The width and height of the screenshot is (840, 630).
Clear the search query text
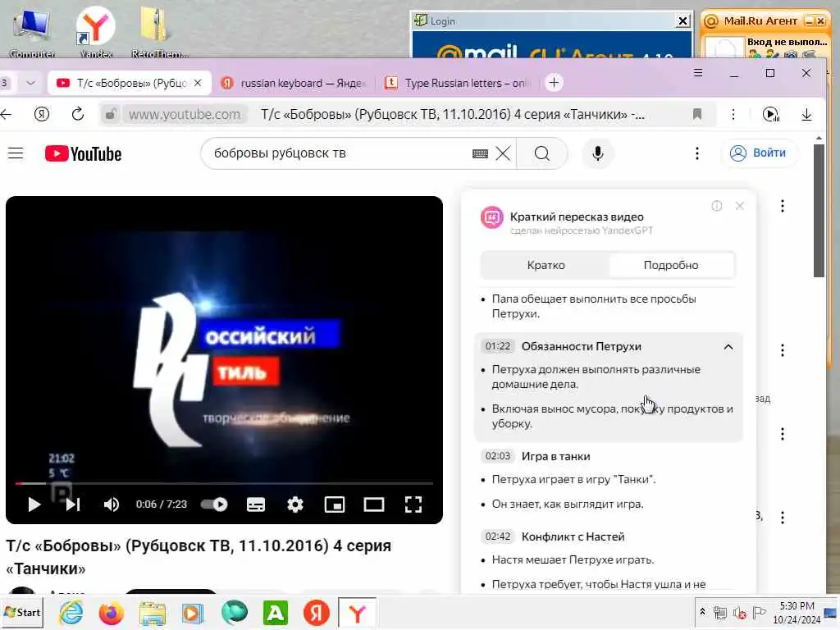coord(503,153)
